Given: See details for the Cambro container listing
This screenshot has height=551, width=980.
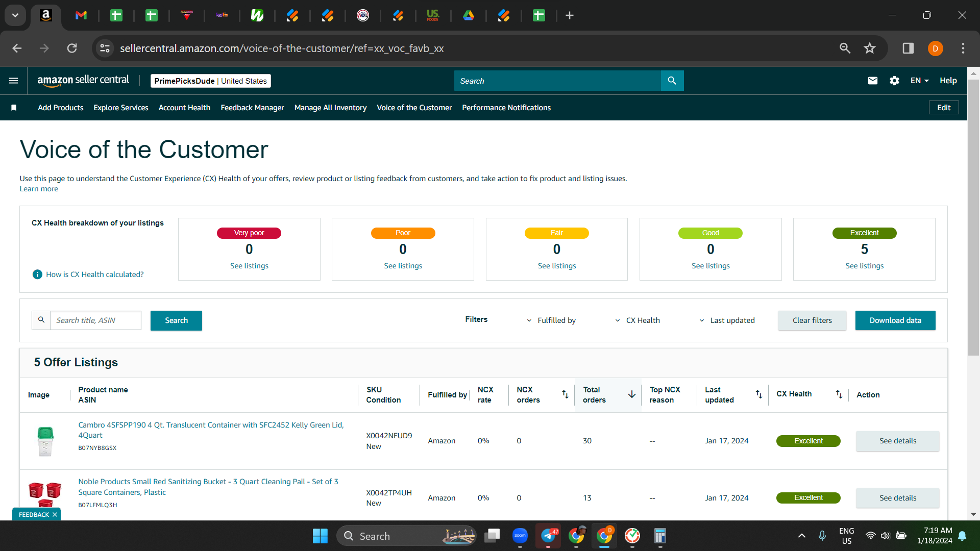Looking at the screenshot, I should point(897,441).
